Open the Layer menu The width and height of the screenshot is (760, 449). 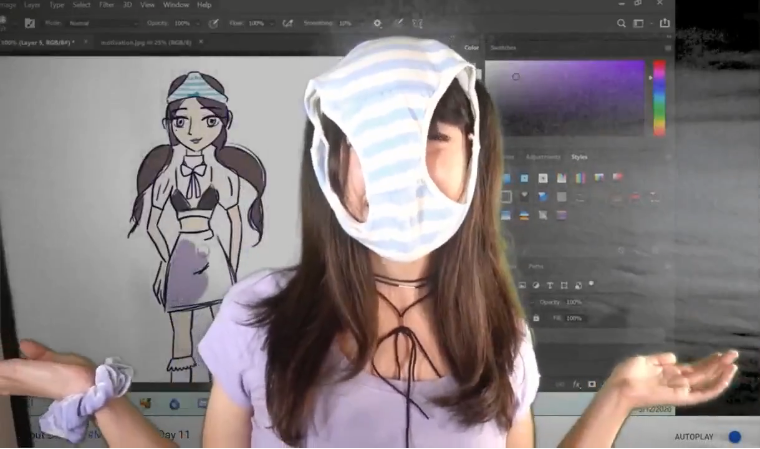click(x=32, y=5)
